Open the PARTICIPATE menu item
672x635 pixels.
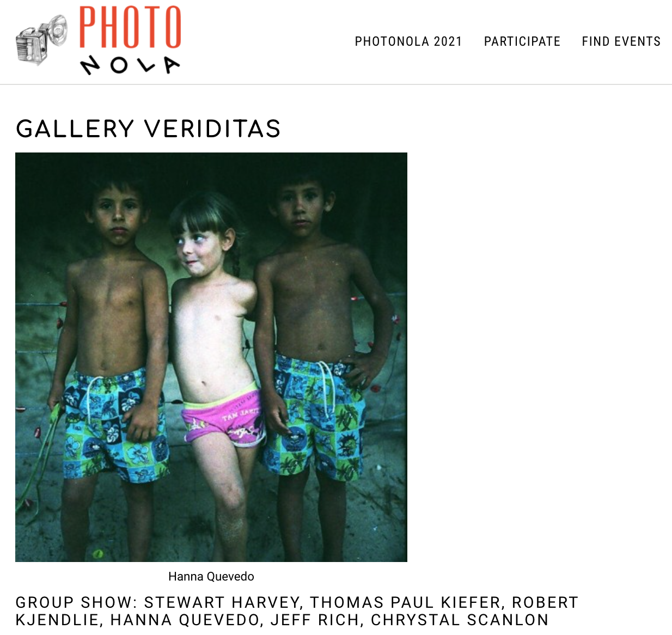(522, 41)
